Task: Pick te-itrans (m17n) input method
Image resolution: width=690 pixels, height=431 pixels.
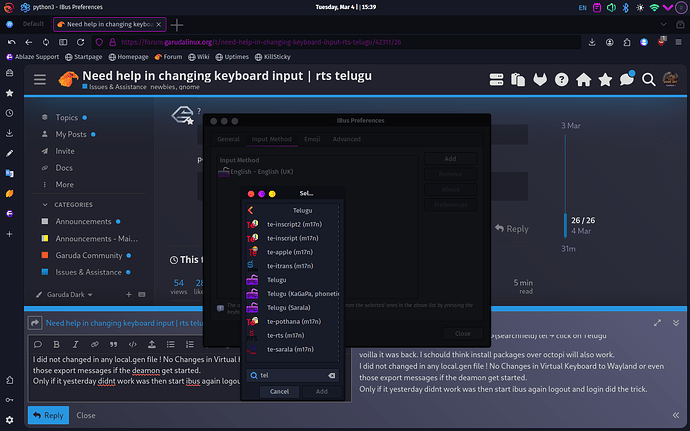Action: coord(292,266)
